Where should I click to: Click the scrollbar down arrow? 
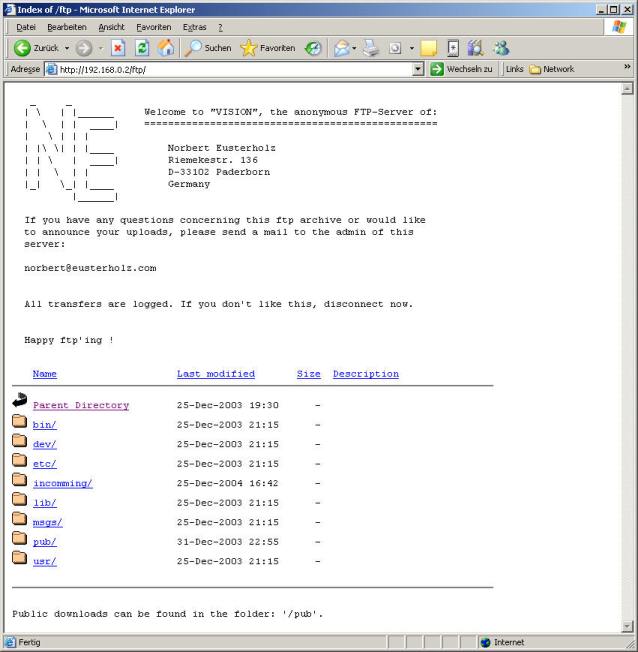coord(627,626)
